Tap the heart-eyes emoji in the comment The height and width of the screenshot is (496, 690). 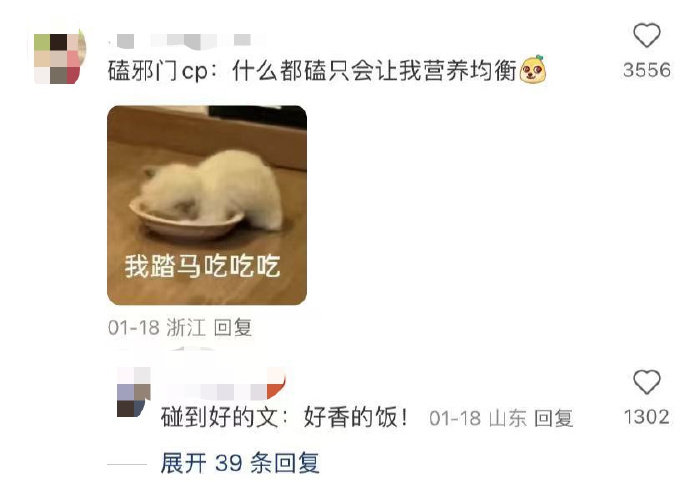(x=533, y=70)
